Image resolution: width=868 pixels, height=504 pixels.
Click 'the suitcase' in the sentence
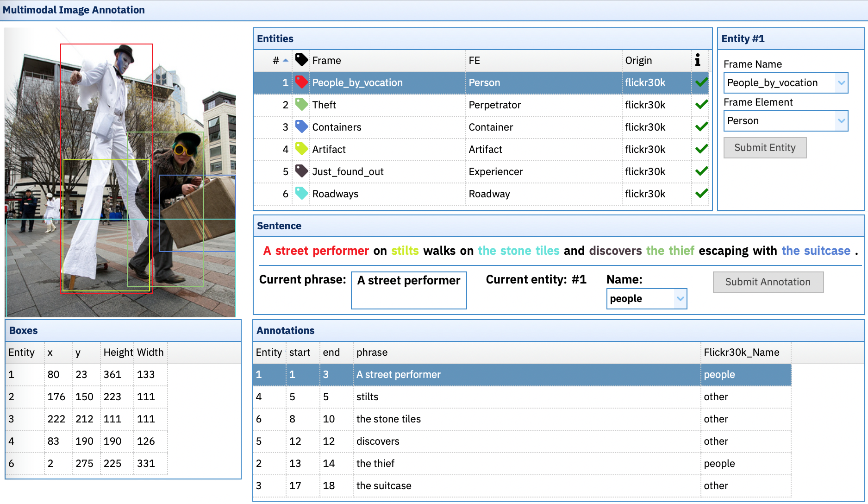click(x=816, y=251)
